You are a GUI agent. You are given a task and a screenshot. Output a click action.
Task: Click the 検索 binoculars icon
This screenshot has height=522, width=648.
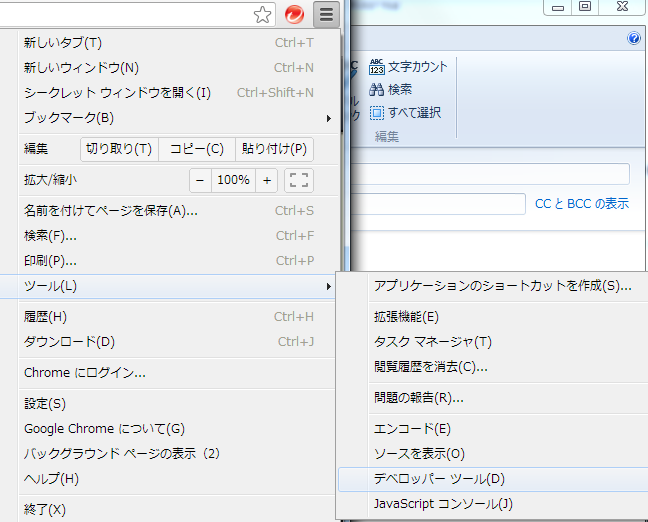[x=376, y=89]
